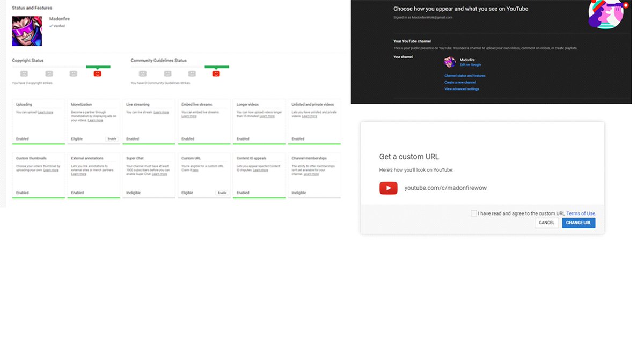Open Learn more in the External annotations card
Screen dimensions: 644x362
tap(79, 174)
